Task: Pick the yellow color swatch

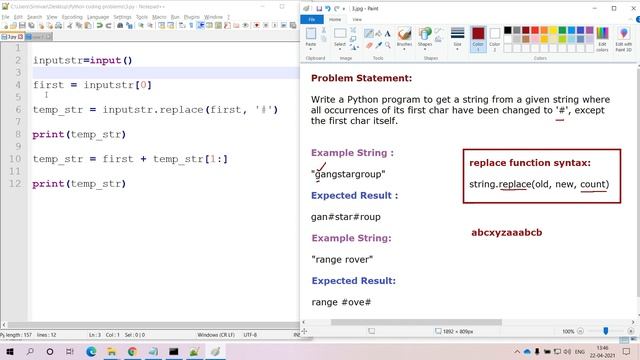Action: pos(553,30)
